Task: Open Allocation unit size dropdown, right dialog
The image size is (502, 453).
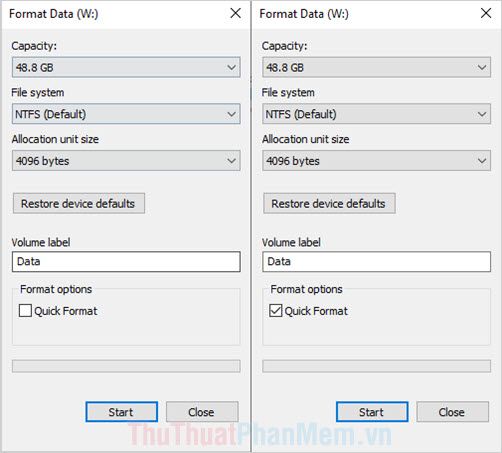Action: click(x=376, y=161)
